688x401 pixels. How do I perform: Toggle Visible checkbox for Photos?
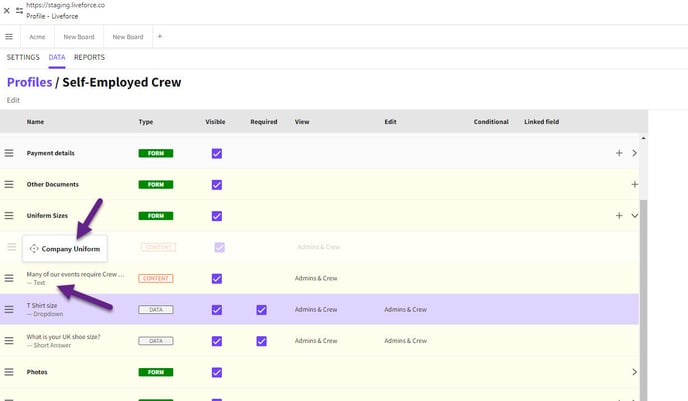217,372
